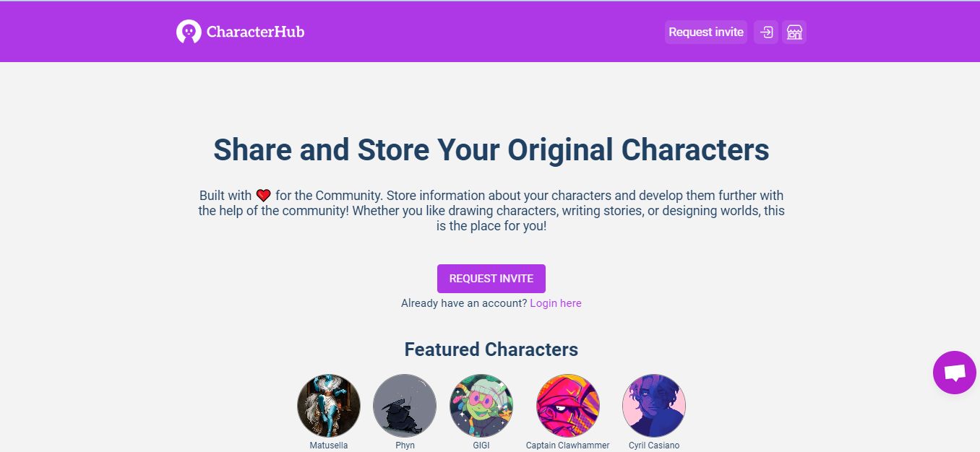Open the store via the storefront icon
Screen dimensions: 980x452
(x=794, y=32)
